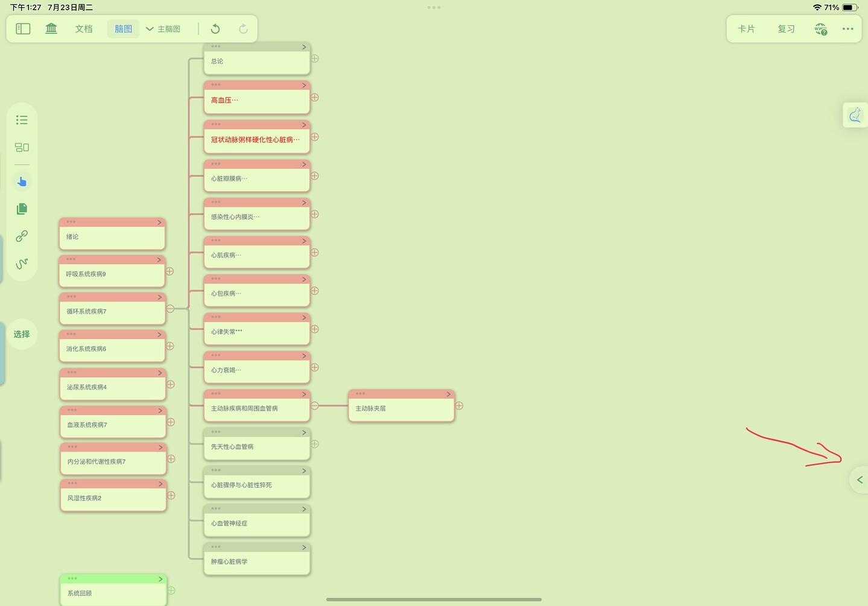
Task: Tap the bottom home indicator bar
Action: [434, 599]
